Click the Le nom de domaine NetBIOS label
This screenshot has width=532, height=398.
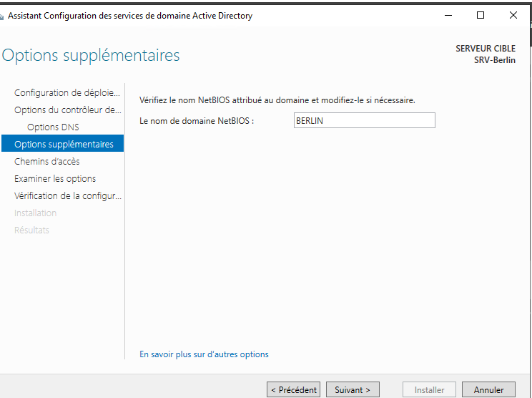coord(197,121)
